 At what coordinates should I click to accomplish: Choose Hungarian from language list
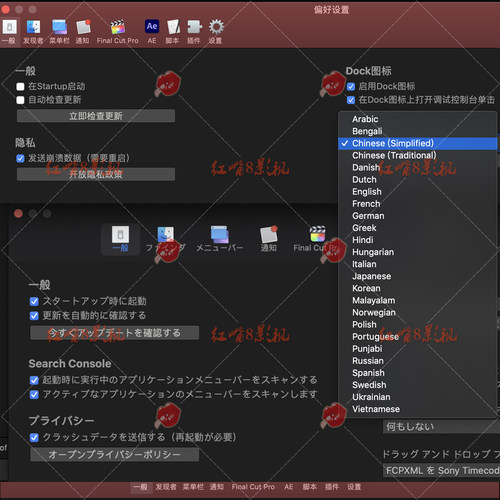click(x=418, y=252)
